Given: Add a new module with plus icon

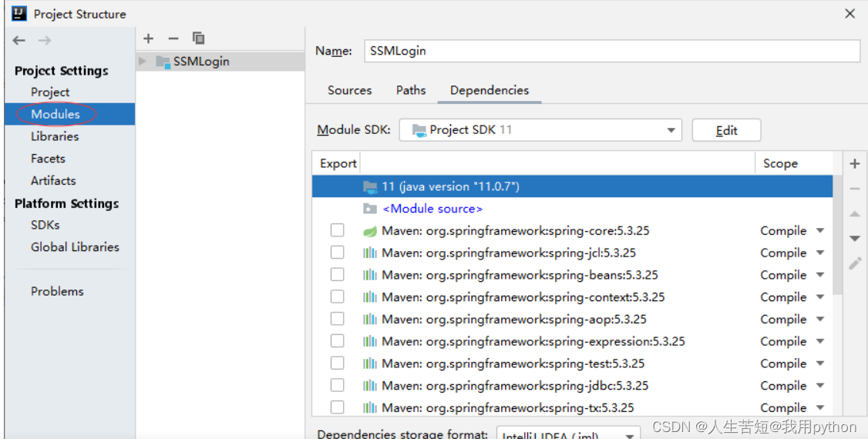Looking at the screenshot, I should tap(148, 39).
